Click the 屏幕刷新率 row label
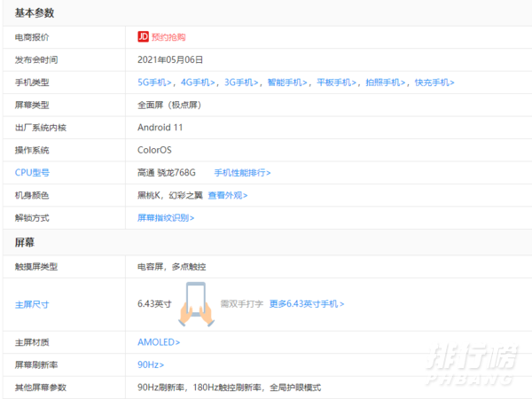Image resolution: width=532 pixels, height=399 pixels. [x=36, y=365]
